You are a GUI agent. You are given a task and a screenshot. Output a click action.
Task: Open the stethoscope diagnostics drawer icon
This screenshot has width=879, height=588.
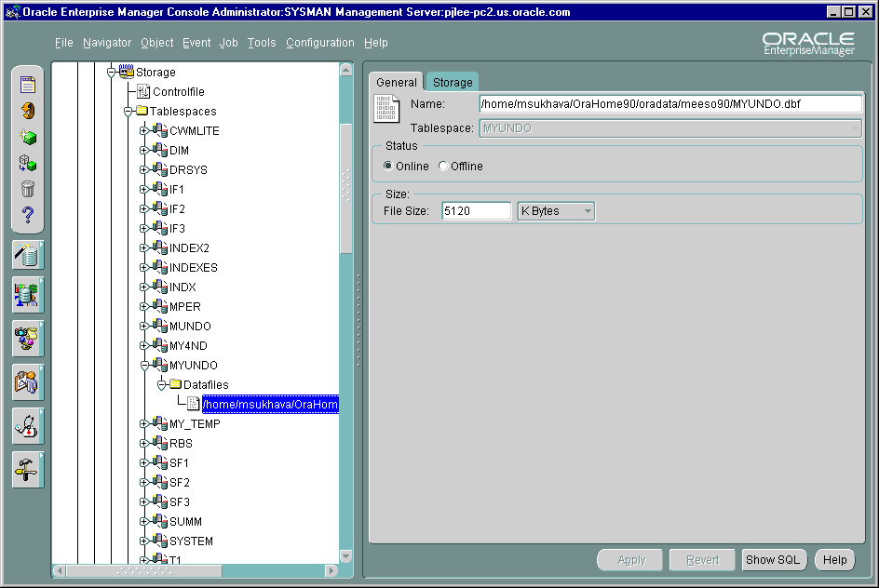[x=28, y=426]
